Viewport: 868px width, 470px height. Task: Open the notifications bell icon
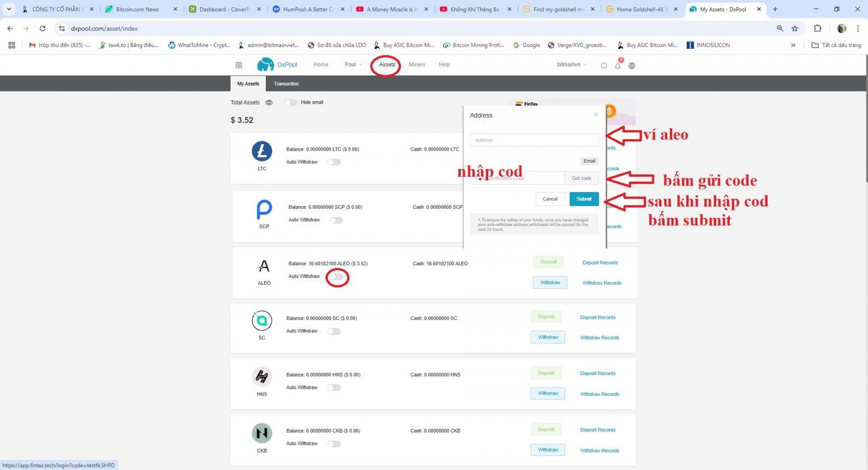pyautogui.click(x=617, y=66)
